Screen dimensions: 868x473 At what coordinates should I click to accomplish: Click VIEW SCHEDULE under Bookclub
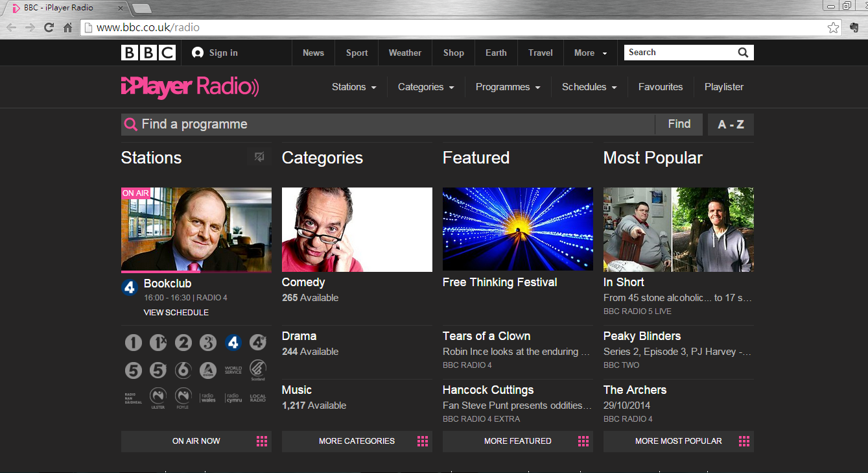pyautogui.click(x=176, y=313)
